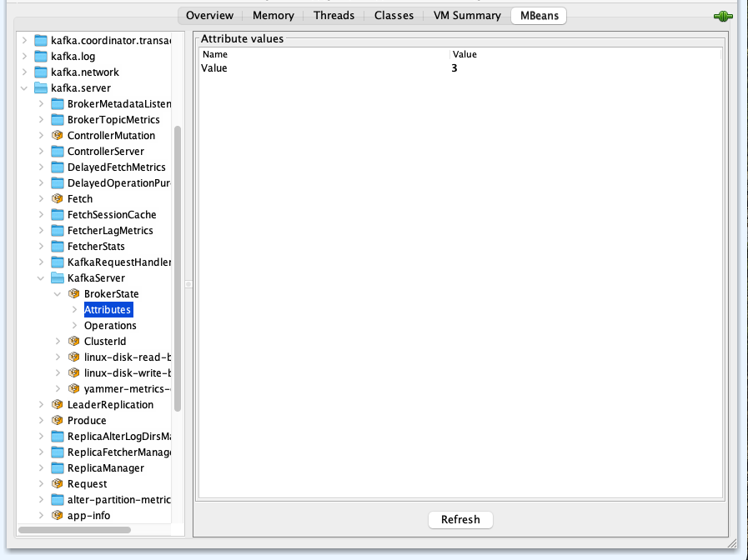The width and height of the screenshot is (748, 560).
Task: Select the KafkaRequestHandlerPool tree item
Action: [119, 262]
